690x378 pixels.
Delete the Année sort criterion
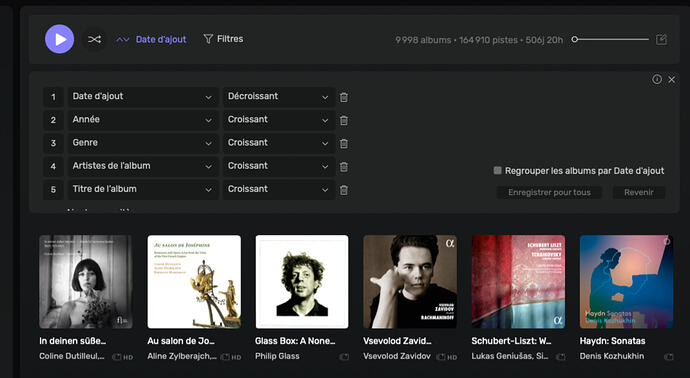[x=344, y=120]
